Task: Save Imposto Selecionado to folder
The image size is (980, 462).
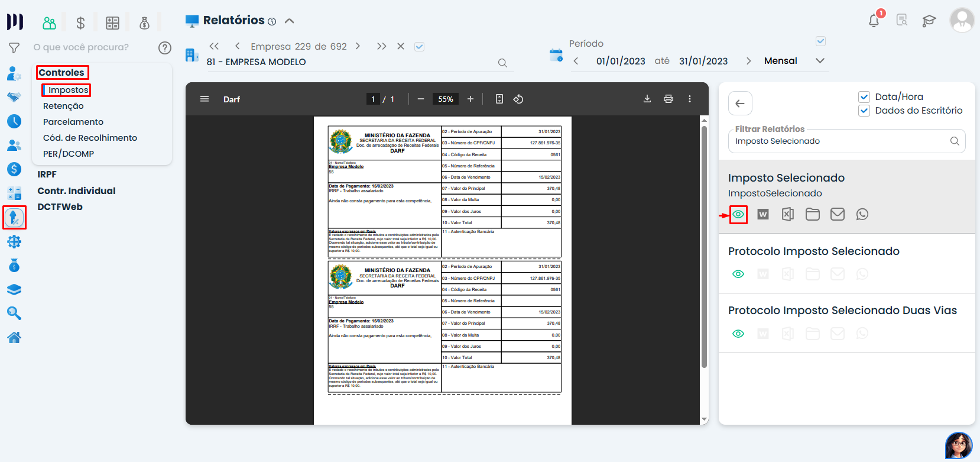Action: click(813, 214)
